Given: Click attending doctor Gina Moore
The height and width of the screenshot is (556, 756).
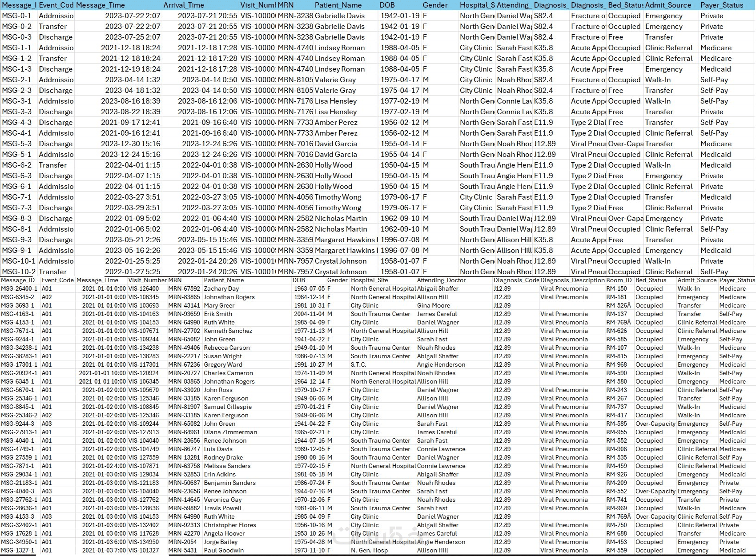Looking at the screenshot, I should click(434, 305).
